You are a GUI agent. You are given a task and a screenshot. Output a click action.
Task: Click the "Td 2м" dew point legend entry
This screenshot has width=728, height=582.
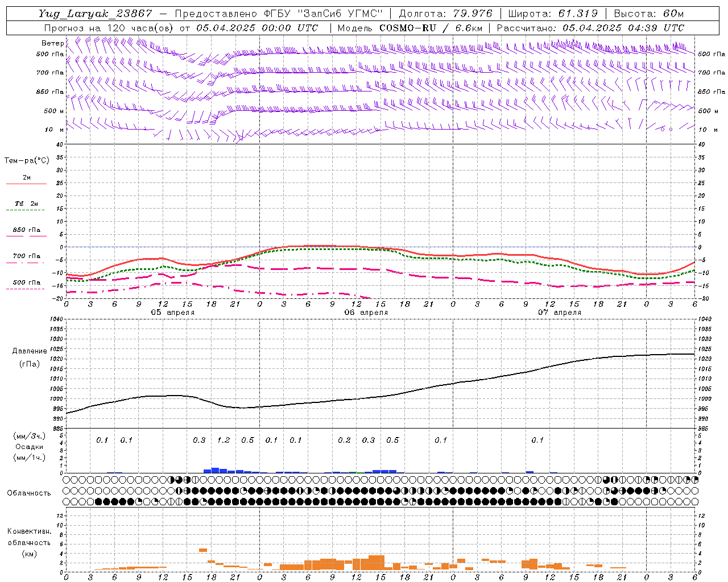27,203
